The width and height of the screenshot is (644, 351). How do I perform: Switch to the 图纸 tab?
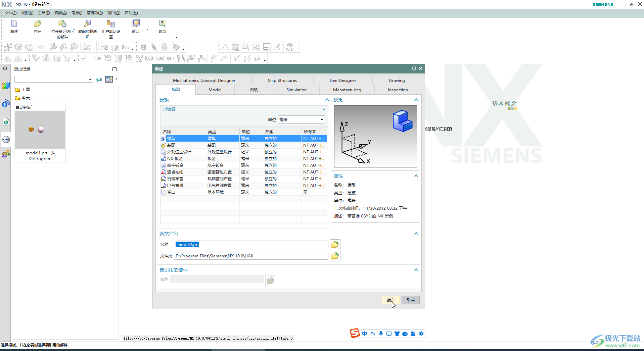click(x=254, y=90)
